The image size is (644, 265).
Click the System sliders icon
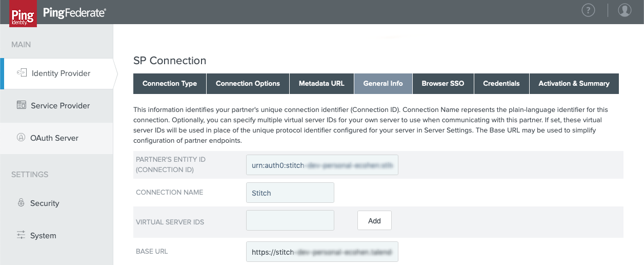[21, 235]
